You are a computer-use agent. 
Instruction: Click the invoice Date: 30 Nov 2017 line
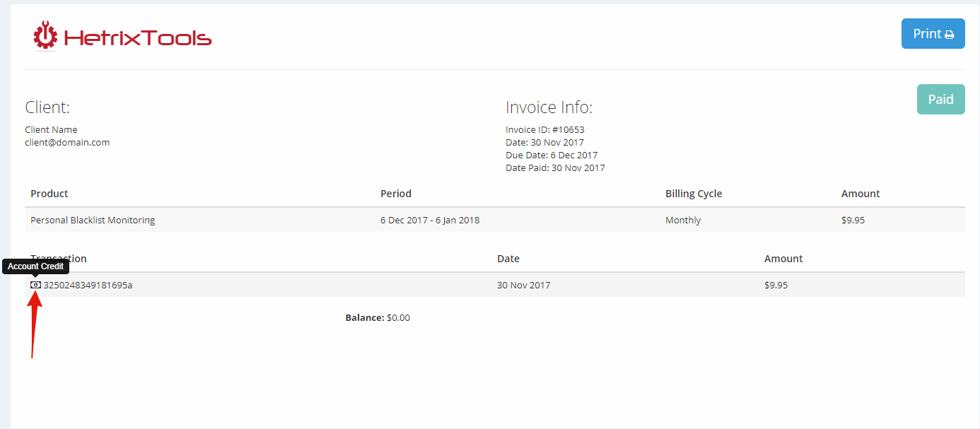pos(544,142)
